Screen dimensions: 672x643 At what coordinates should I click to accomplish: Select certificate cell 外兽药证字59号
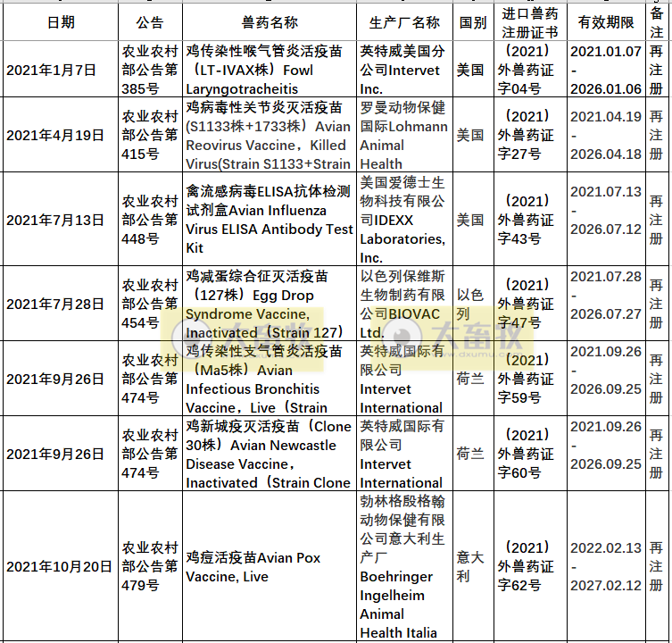(530, 379)
